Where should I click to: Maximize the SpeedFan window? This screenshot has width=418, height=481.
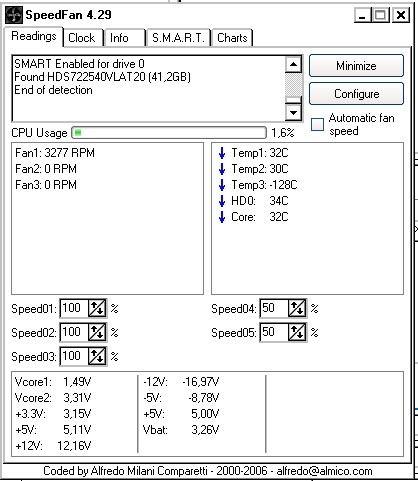coord(380,15)
